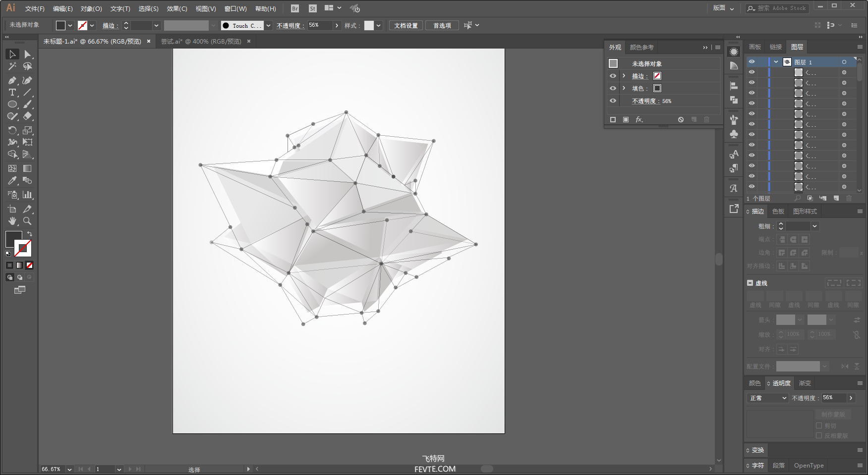This screenshot has height=475, width=868.
Task: Toggle visibility of 图层 1 layer
Action: pos(752,62)
